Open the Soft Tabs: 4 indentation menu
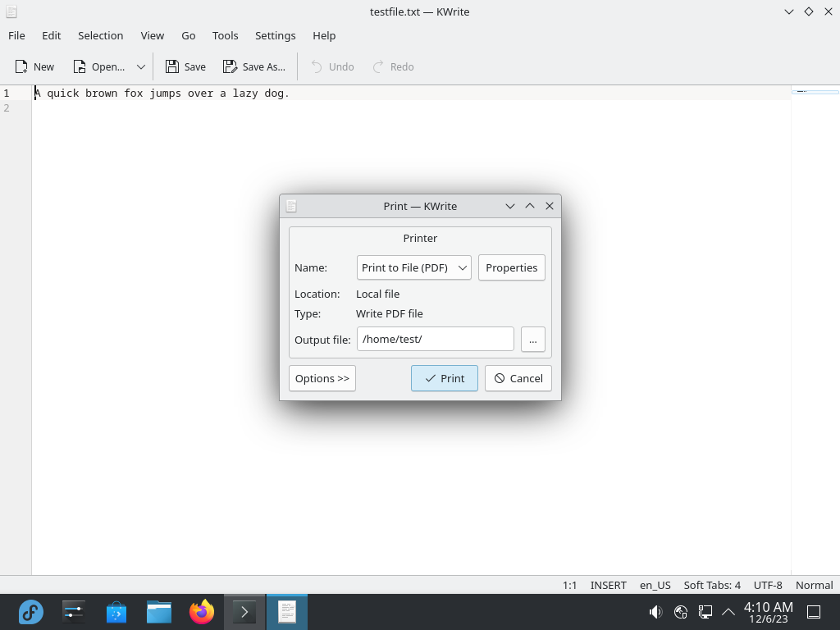This screenshot has width=840, height=630. point(712,585)
